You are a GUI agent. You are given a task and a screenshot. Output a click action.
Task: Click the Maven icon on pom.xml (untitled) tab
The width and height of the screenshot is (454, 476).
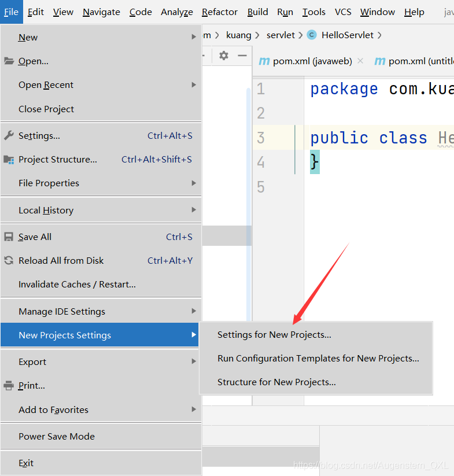[379, 61]
